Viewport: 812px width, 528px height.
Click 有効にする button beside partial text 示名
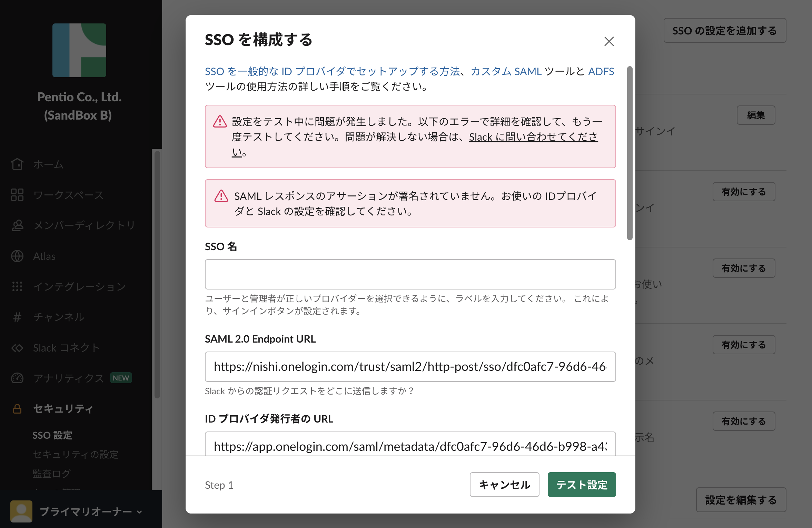pyautogui.click(x=744, y=421)
